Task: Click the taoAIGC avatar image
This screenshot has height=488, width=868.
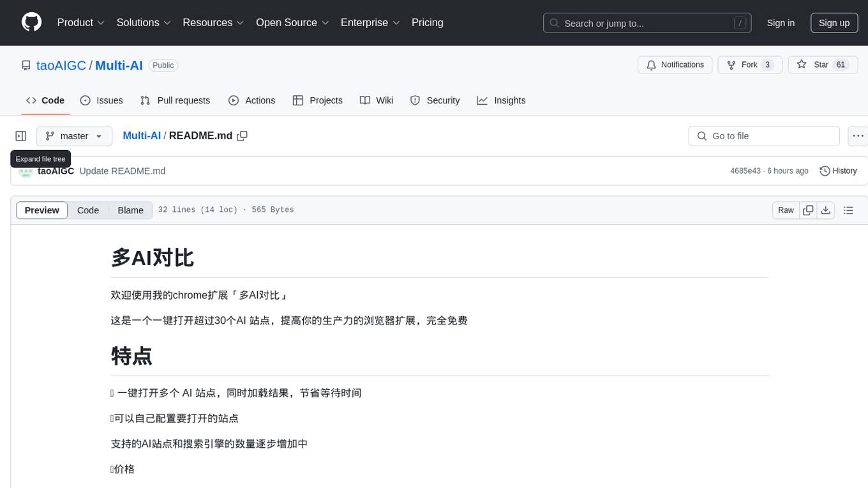Action: point(26,171)
